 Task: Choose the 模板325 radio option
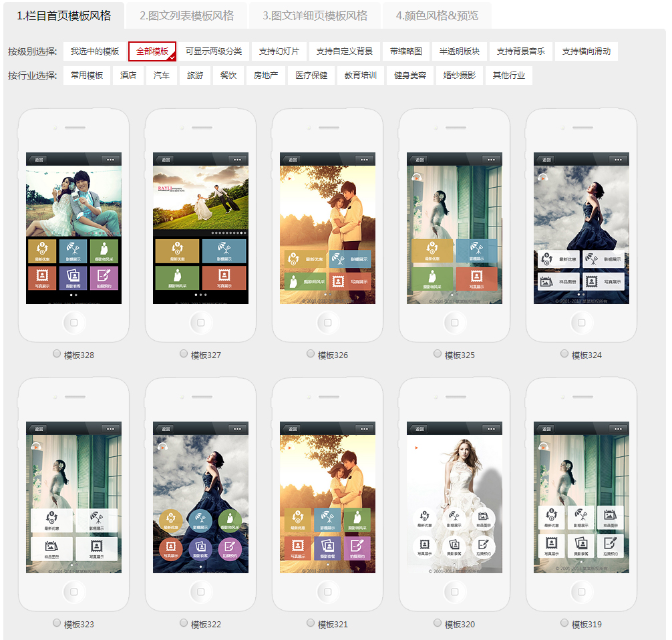tap(438, 354)
